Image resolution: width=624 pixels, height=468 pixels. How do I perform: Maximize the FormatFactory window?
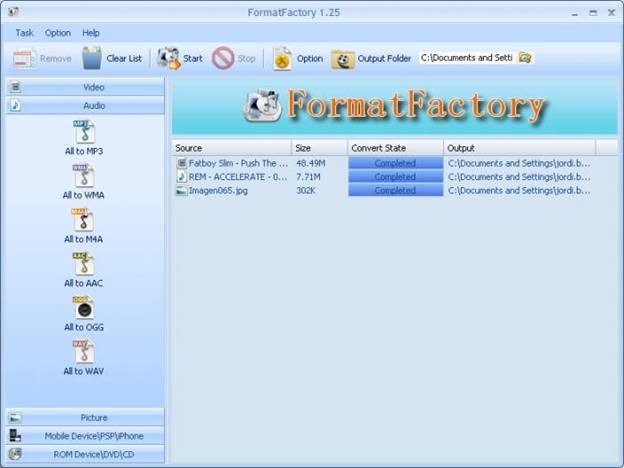pos(593,13)
